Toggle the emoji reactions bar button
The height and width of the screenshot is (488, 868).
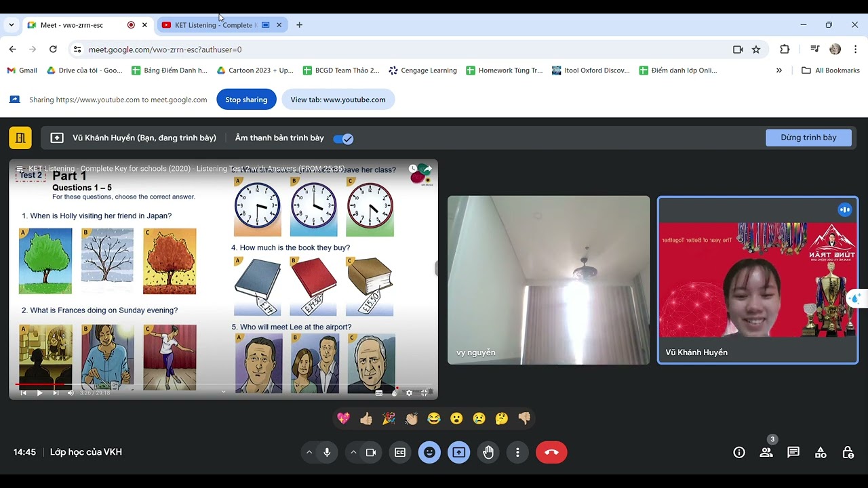(429, 452)
